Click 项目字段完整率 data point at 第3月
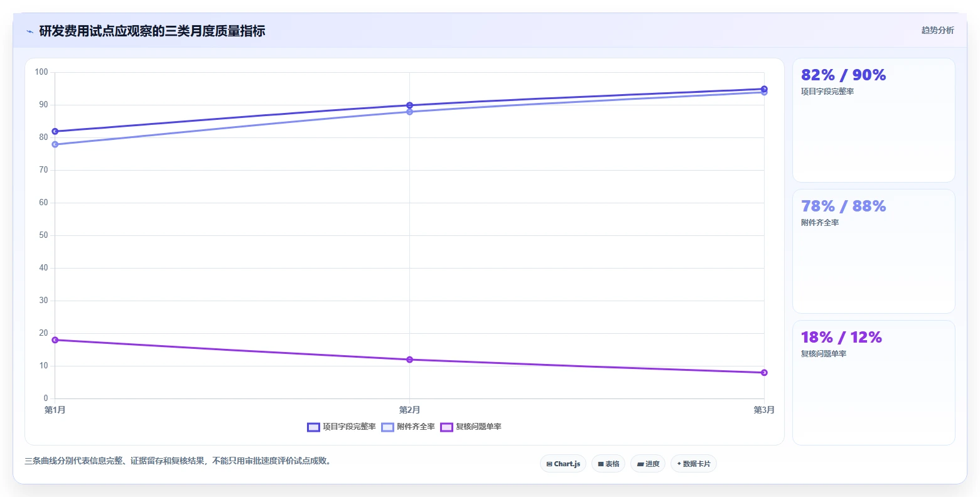Image resolution: width=980 pixels, height=497 pixels. (x=764, y=89)
